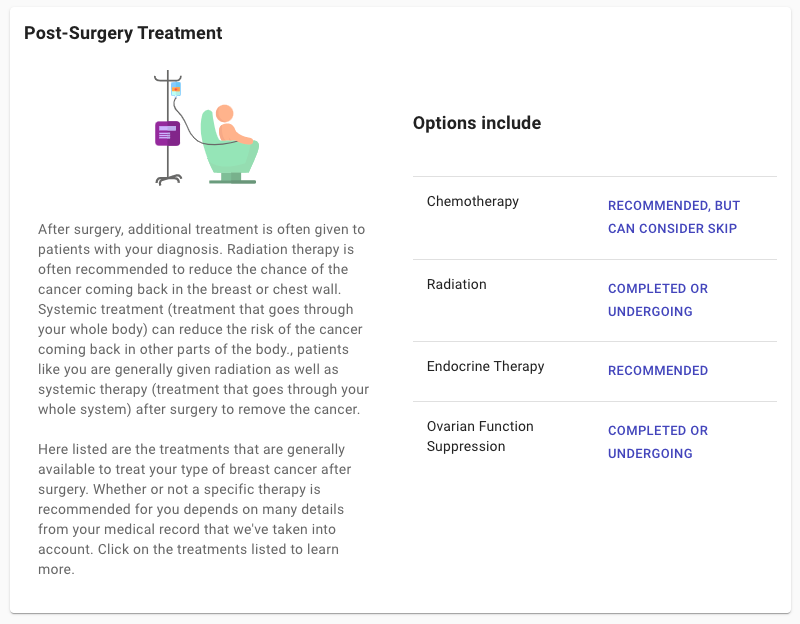Viewport: 800px width, 624px height.
Task: Click the green chair base stand
Action: [x=232, y=179]
